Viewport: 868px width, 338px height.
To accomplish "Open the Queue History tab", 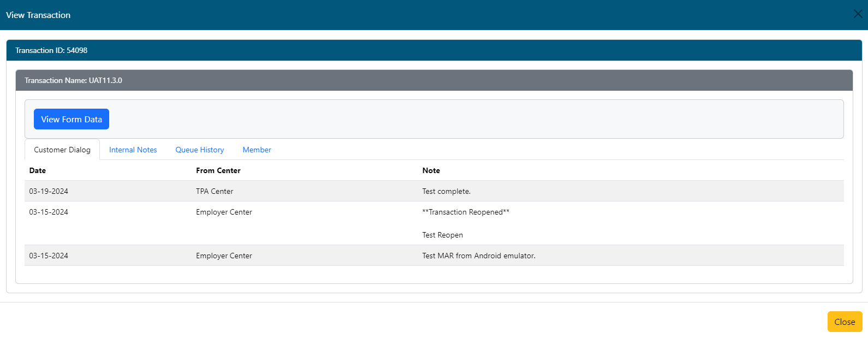I will pyautogui.click(x=200, y=150).
